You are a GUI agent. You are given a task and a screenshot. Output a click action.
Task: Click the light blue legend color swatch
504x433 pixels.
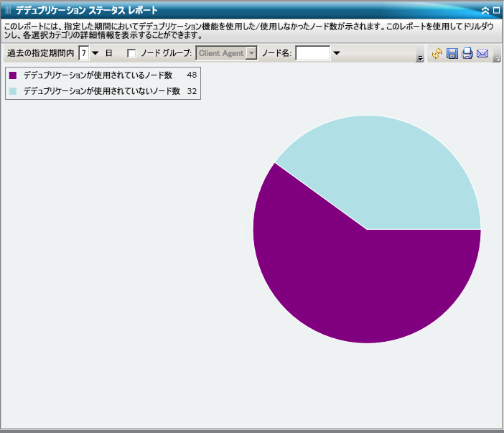(x=13, y=91)
